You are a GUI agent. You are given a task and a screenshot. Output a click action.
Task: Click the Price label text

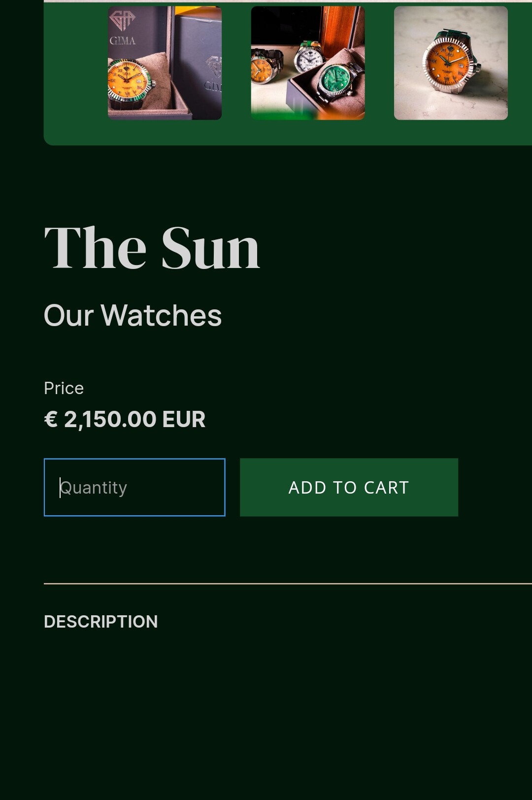point(64,388)
